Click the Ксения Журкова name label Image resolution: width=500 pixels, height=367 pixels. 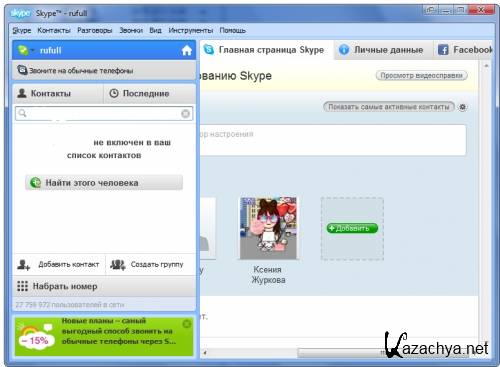[x=268, y=275]
